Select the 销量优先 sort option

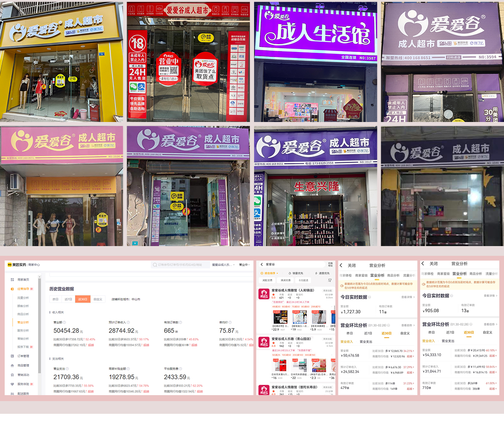[296, 273]
